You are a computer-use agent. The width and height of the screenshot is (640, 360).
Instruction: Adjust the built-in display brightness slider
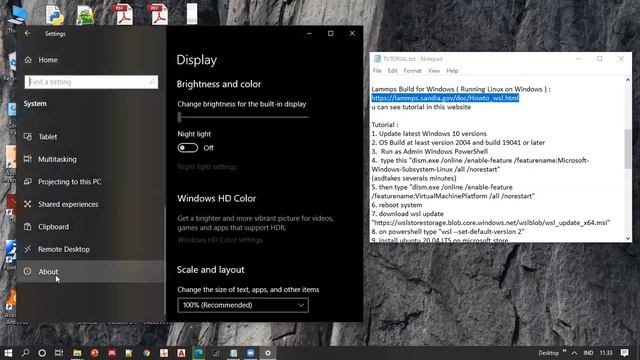click(243, 117)
